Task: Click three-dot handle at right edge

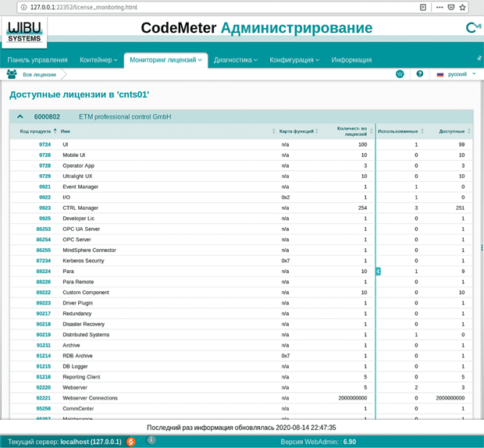Action: (482, 247)
